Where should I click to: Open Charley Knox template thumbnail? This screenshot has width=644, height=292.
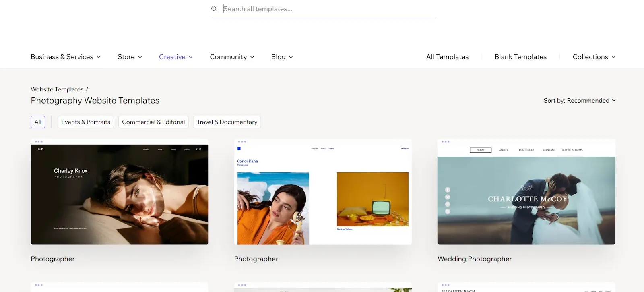[x=120, y=192]
